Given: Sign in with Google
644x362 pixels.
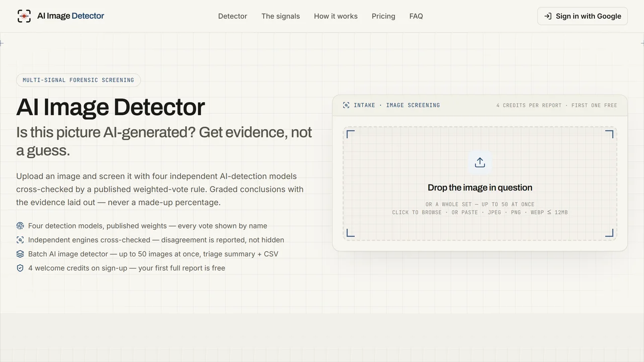Looking at the screenshot, I should point(583,16).
